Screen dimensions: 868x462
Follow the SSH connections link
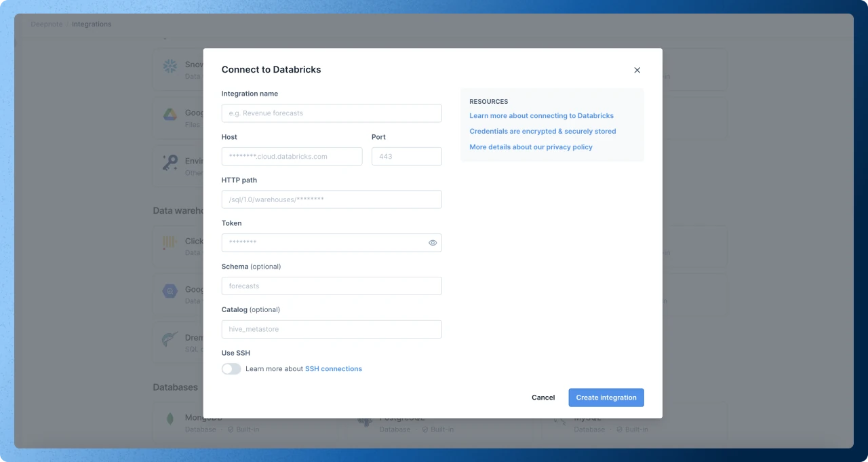point(334,369)
